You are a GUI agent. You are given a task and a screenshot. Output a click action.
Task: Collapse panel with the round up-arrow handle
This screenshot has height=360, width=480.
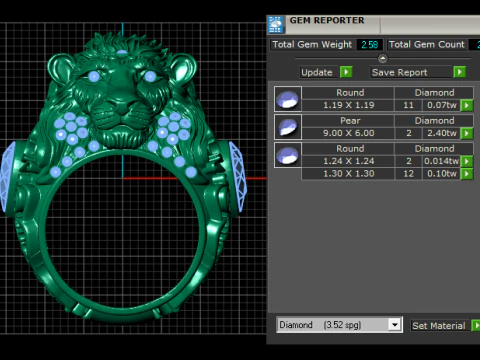click(383, 59)
